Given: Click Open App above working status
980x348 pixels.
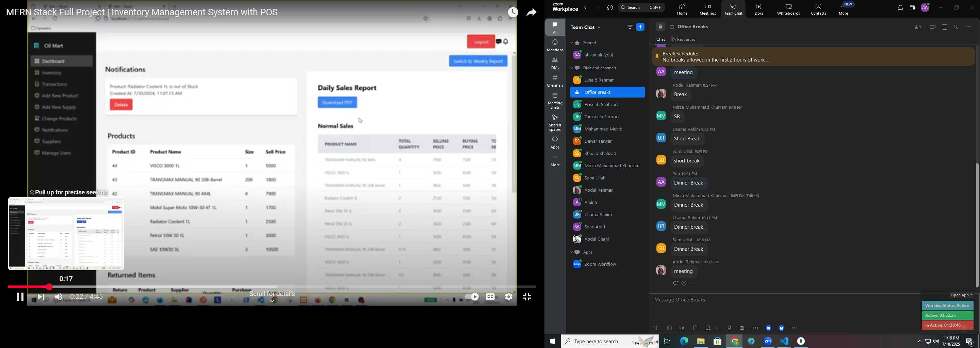Looking at the screenshot, I should 961,295.
